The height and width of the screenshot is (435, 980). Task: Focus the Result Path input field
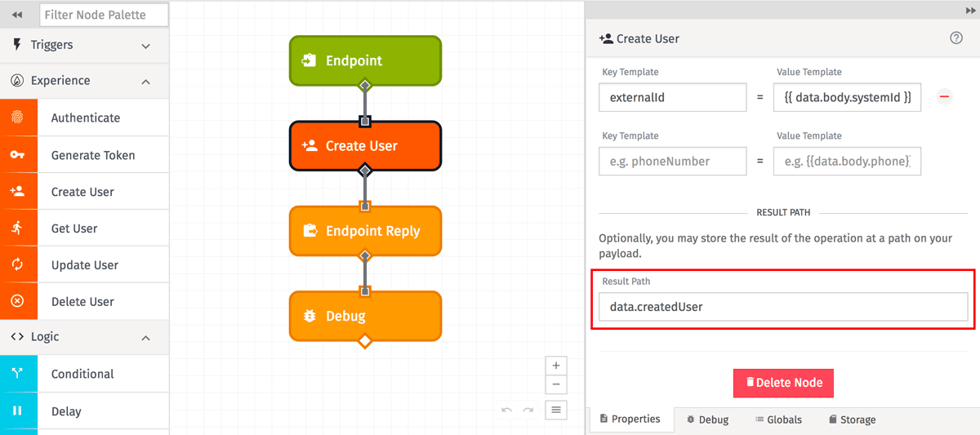(782, 307)
